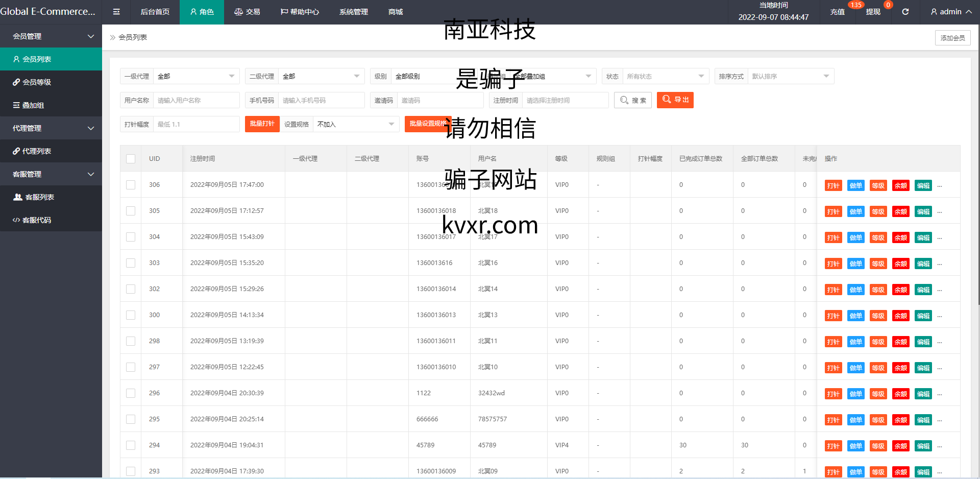Click the 注册时间 date picker field
980x479 pixels.
click(566, 100)
